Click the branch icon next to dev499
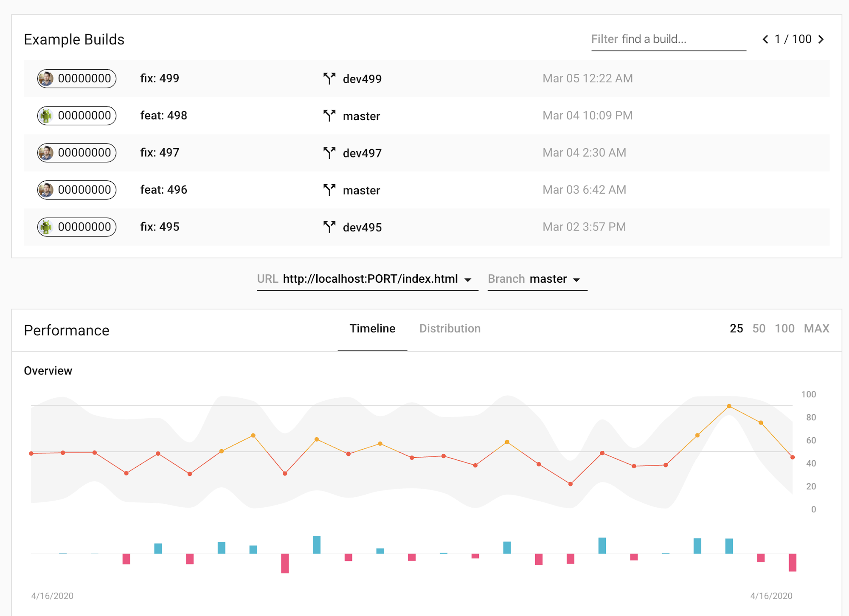849x616 pixels. tap(329, 77)
